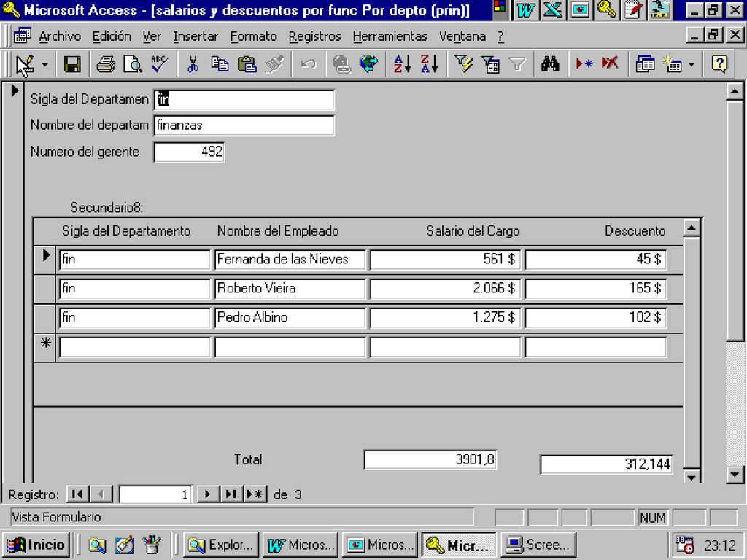Open Find with the binoculars icon

pos(550,64)
